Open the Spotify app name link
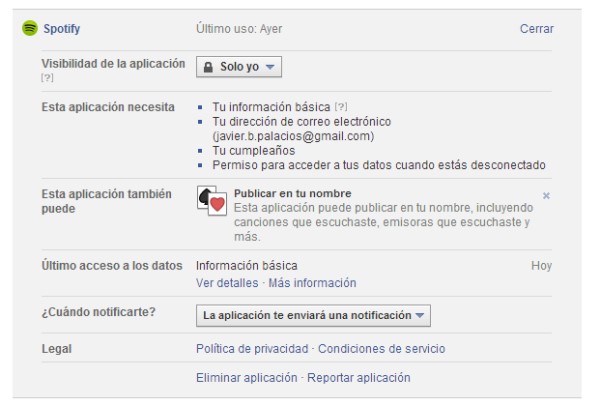The image size is (600, 406). coord(62,29)
